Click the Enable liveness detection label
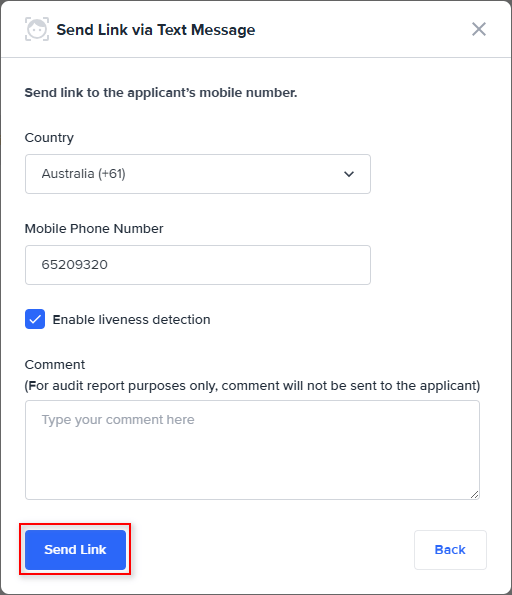 131,320
